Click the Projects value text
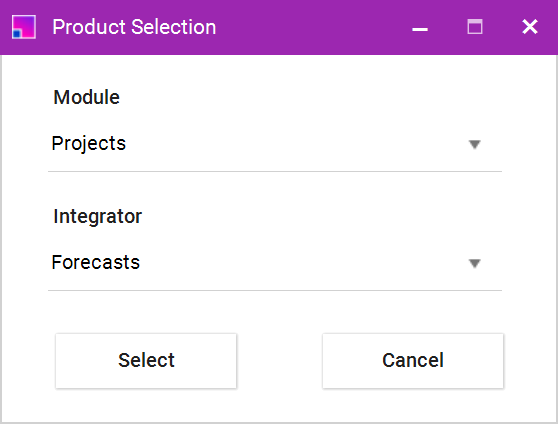This screenshot has width=558, height=424. click(89, 143)
